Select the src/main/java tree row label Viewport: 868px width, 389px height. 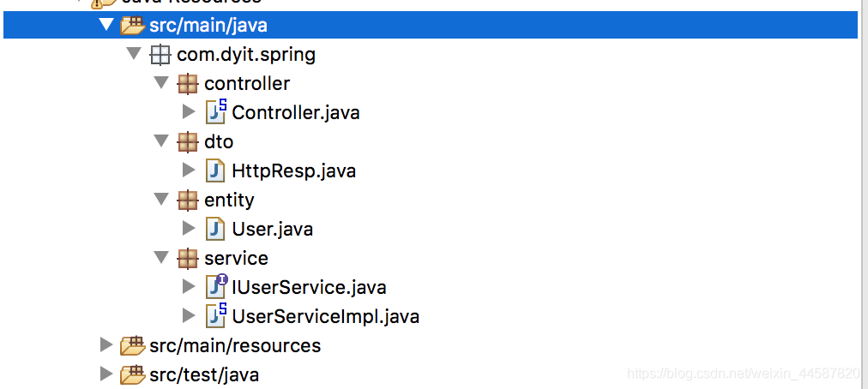[208, 26]
